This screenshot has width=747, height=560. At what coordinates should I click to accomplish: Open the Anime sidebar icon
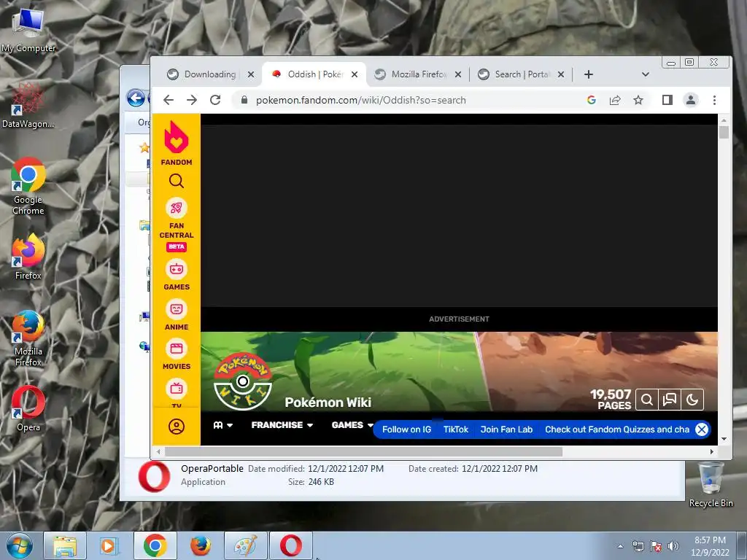[x=177, y=309]
